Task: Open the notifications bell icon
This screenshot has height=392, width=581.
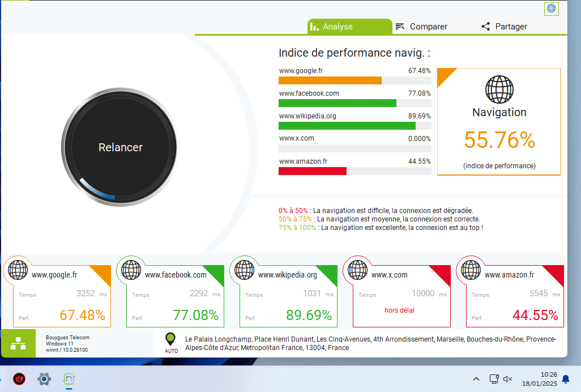Action: point(566,378)
